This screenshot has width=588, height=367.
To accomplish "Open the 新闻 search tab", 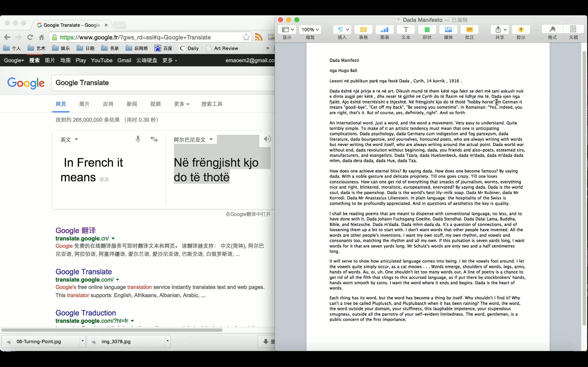I will [132, 104].
